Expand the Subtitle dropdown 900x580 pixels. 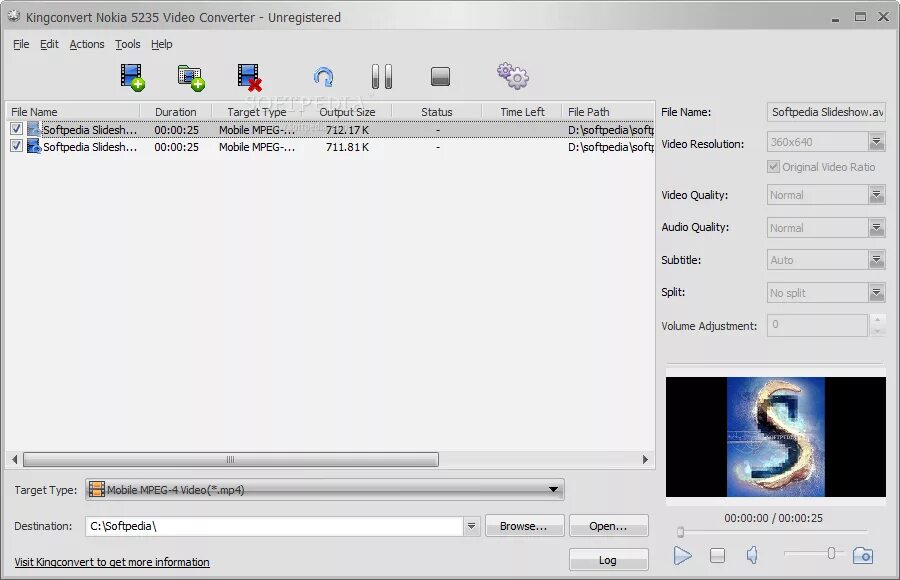click(876, 260)
